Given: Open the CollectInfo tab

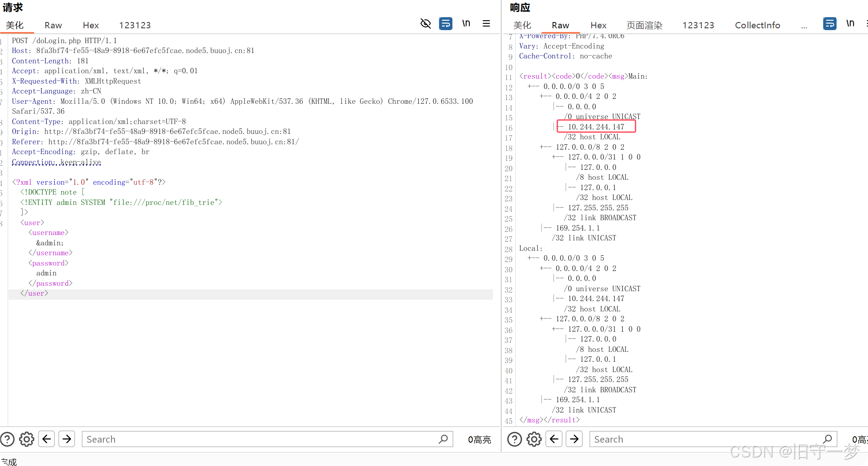Looking at the screenshot, I should [x=757, y=25].
